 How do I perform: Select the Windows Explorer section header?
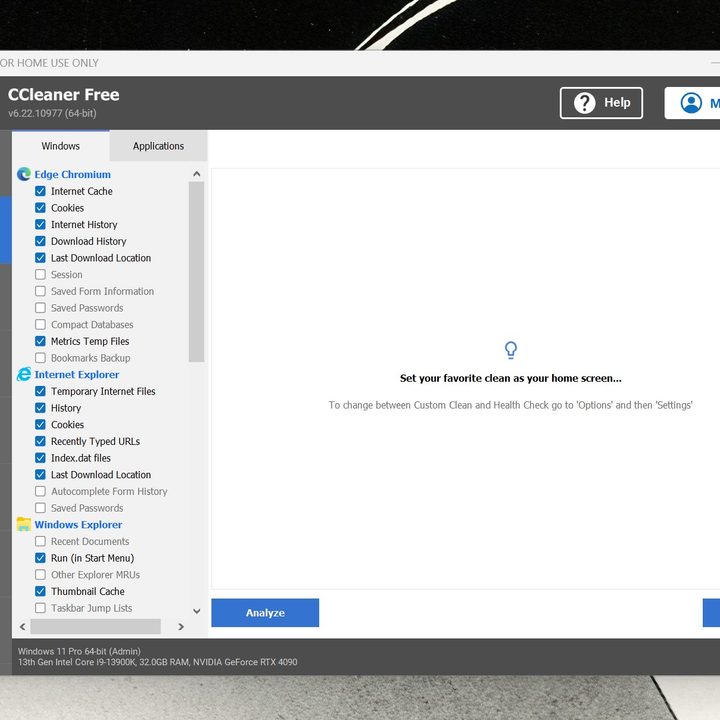coord(79,524)
